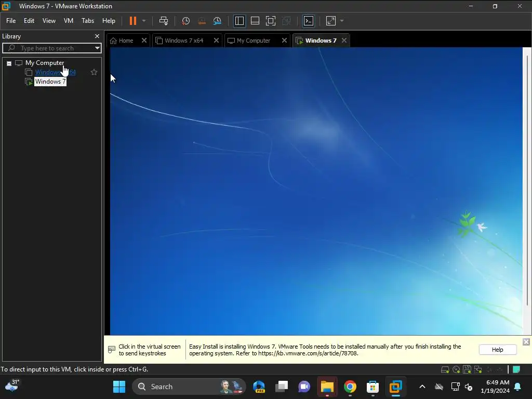
Task: Open the Chat app on the taskbar
Action: [x=304, y=387]
